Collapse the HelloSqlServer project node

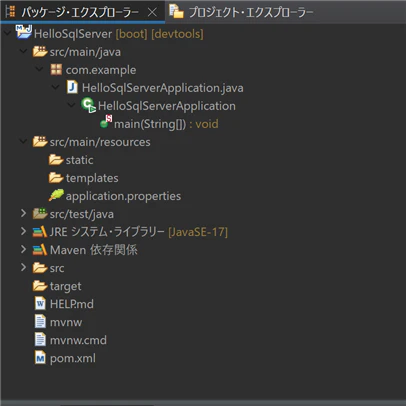(7, 33)
